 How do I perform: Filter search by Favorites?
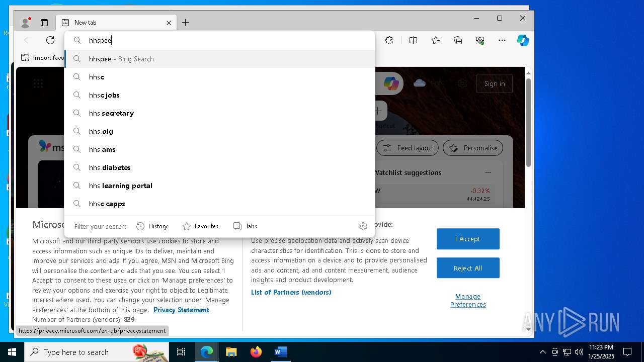(x=200, y=226)
